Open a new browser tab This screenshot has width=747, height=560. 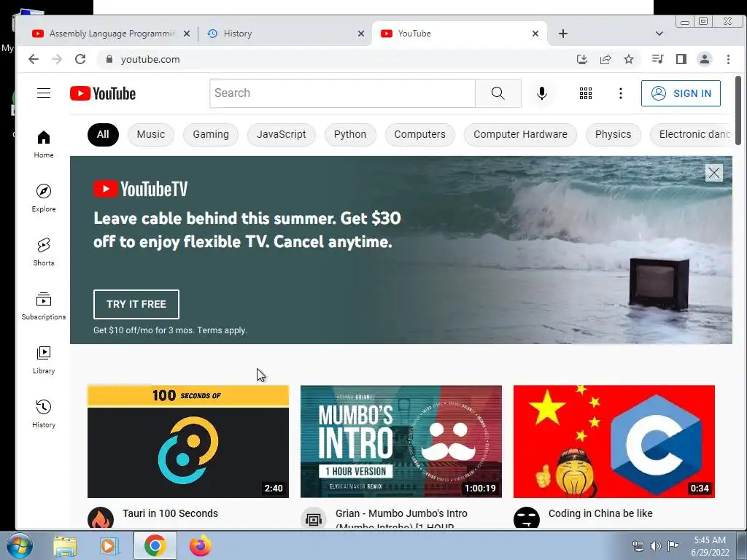(x=563, y=34)
